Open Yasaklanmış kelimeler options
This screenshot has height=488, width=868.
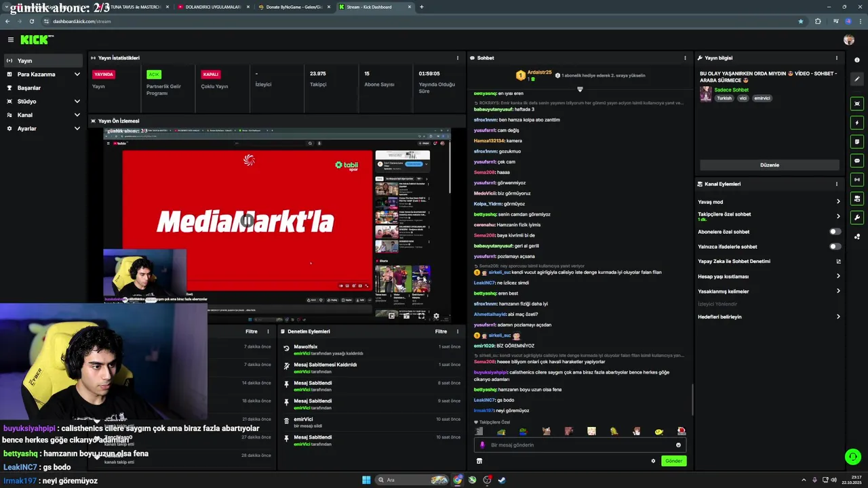click(x=838, y=291)
